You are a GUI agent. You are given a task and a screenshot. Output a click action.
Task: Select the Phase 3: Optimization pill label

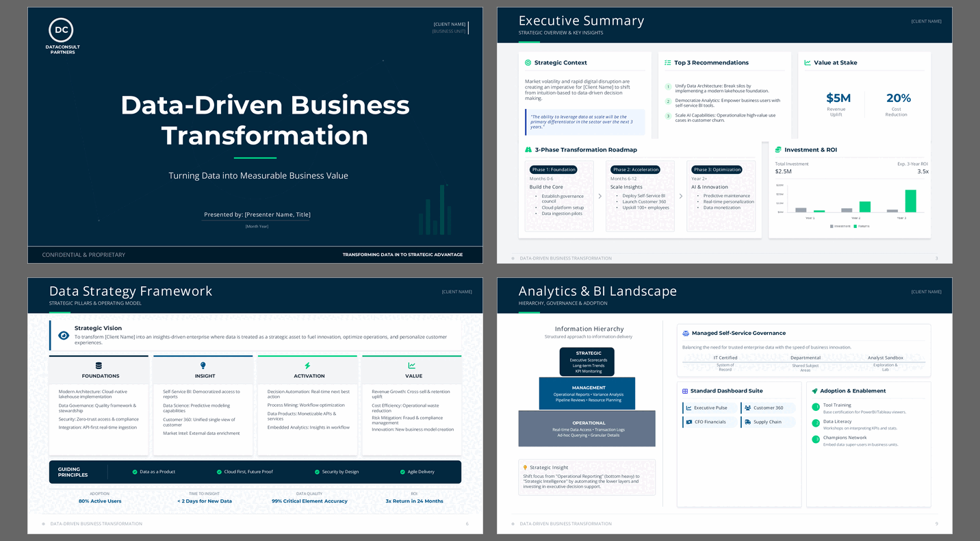click(717, 170)
